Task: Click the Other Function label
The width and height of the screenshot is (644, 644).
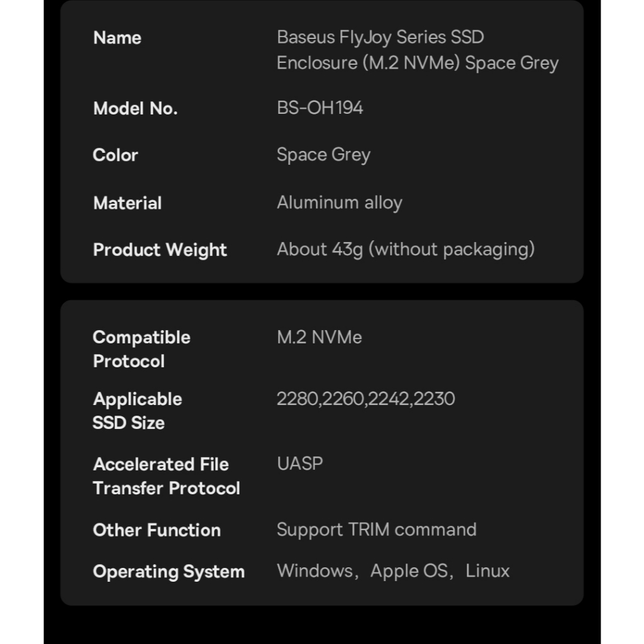Action: (x=157, y=530)
